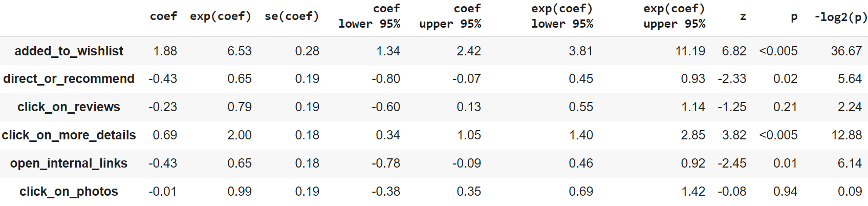Select the 11.19 upper bound cell
This screenshot has height=206, width=868.
tap(690, 51)
